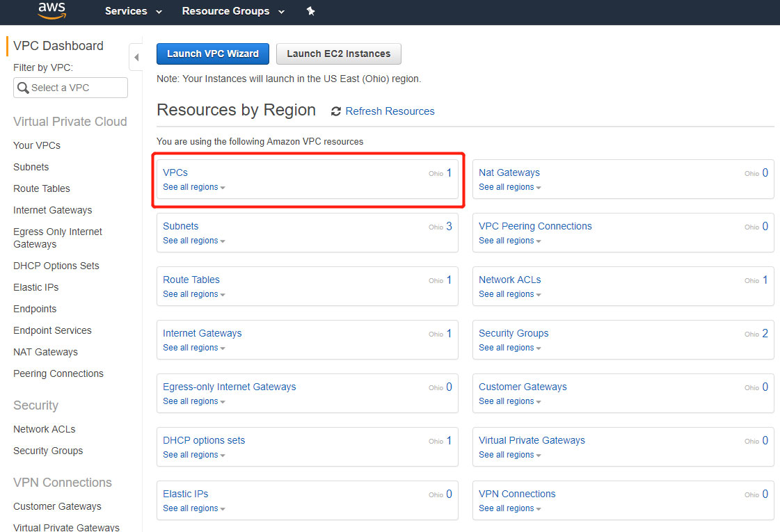Open Route Tables in the sidebar

coord(41,188)
